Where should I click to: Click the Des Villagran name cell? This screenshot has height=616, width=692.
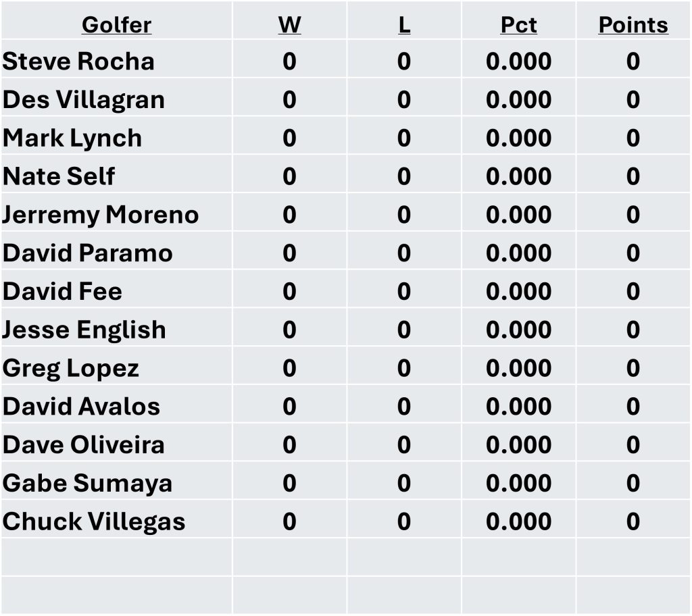tap(84, 100)
